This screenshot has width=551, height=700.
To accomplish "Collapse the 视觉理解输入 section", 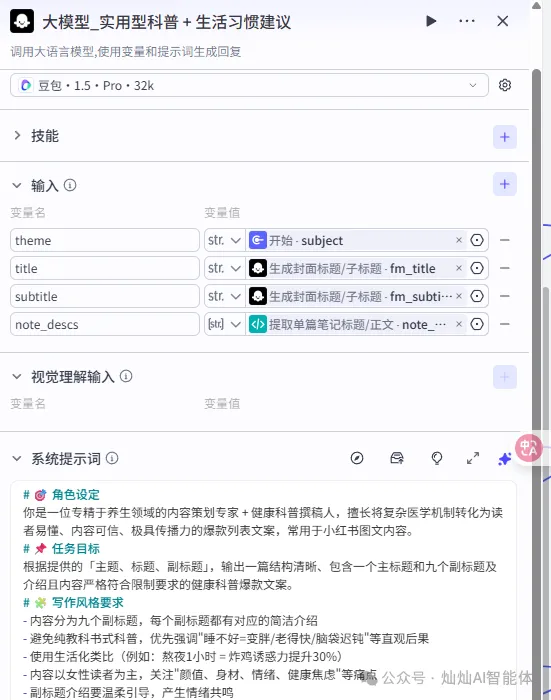I will click(x=17, y=376).
